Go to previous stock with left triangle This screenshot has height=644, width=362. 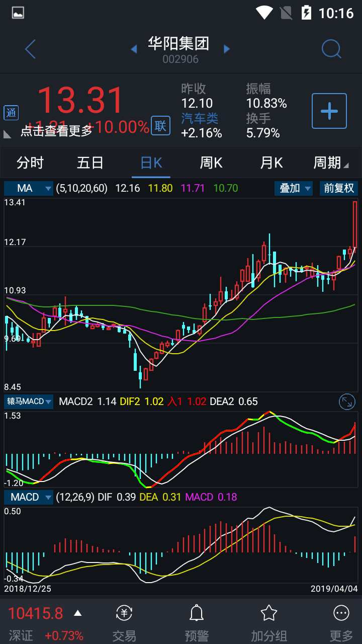[x=134, y=49]
